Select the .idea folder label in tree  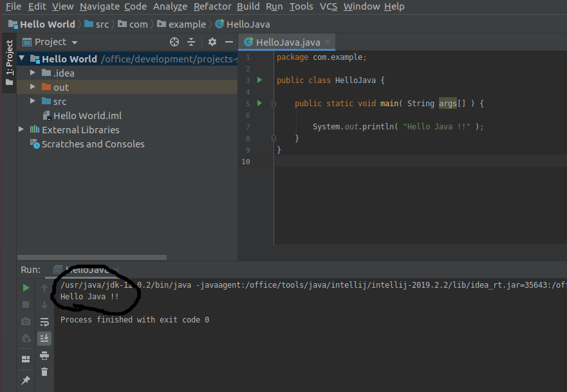pos(64,73)
